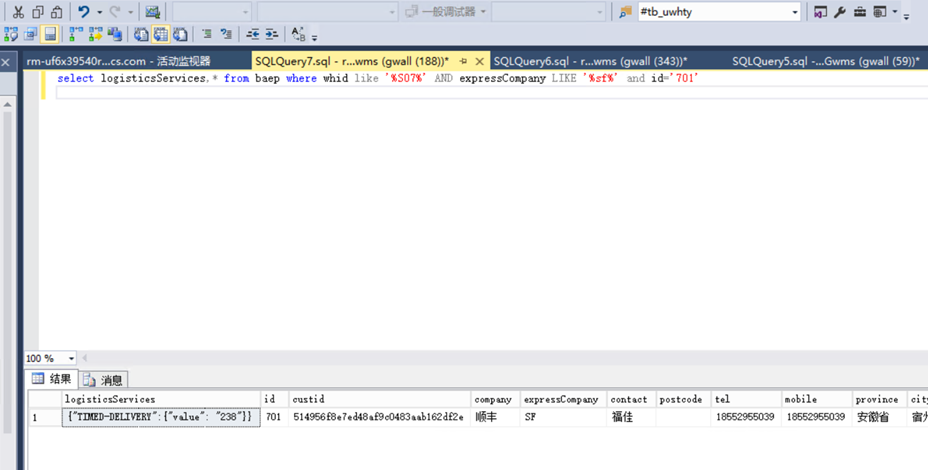This screenshot has height=470, width=928.
Task: Click the Paste clipboard icon
Action: pos(57,12)
